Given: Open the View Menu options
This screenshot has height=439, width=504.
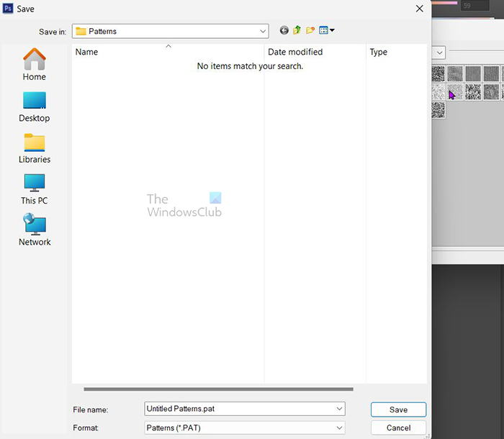Looking at the screenshot, I should coord(327,30).
